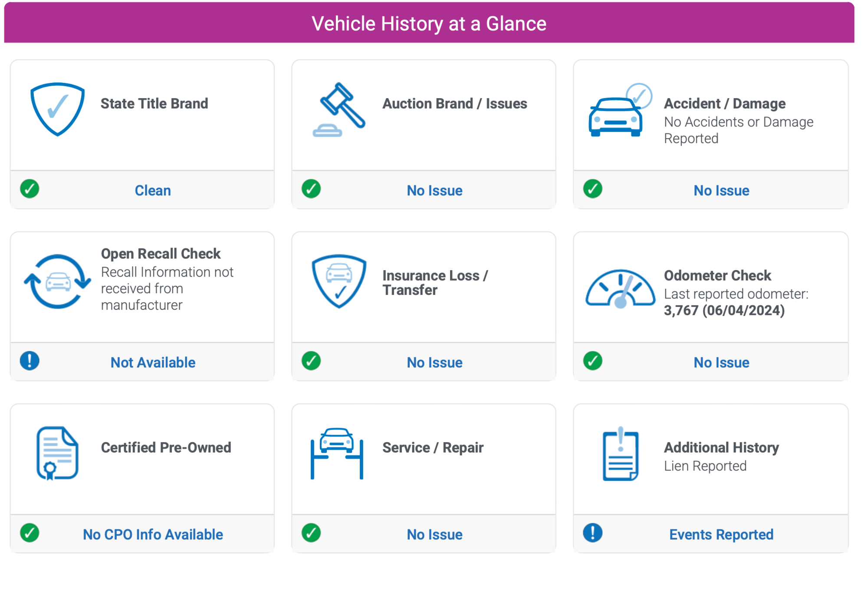Click the blue exclamation icon beside Not Available
Viewport: 868px width, 589px height.
[x=30, y=361]
